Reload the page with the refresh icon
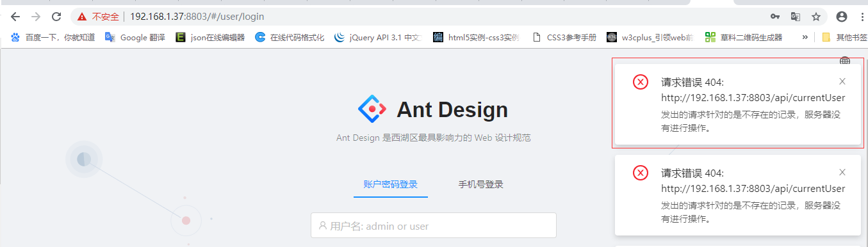Image resolution: width=868 pixels, height=247 pixels. pos(56,17)
